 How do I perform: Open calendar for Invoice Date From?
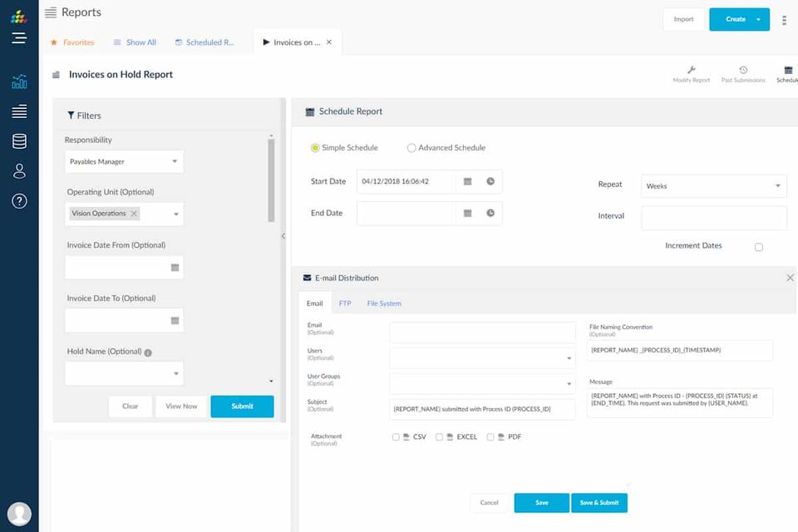tap(175, 268)
